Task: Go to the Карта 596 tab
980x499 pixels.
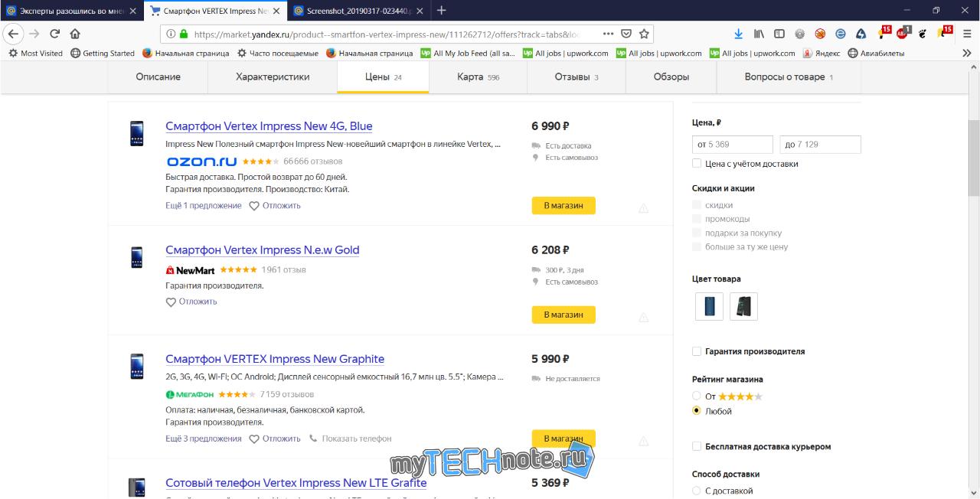Action: 479,77
